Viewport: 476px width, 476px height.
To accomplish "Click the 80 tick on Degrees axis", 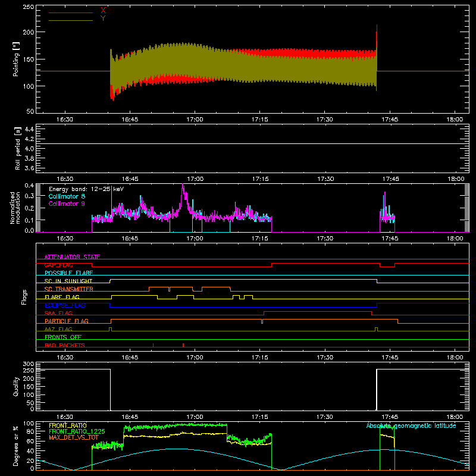I will tap(30, 432).
